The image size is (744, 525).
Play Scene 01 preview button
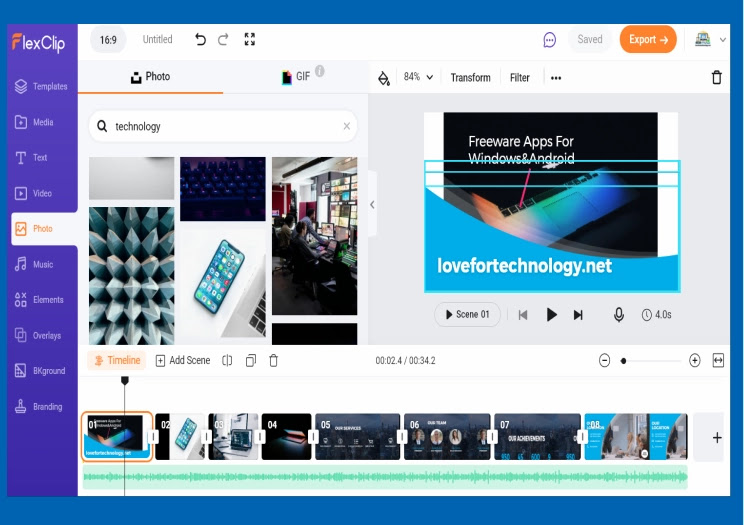pyautogui.click(x=467, y=315)
